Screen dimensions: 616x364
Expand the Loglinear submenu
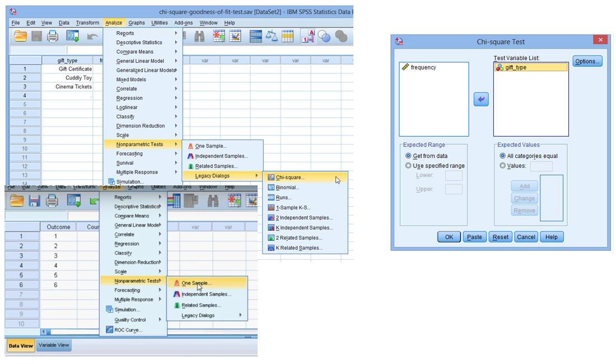[x=142, y=108]
